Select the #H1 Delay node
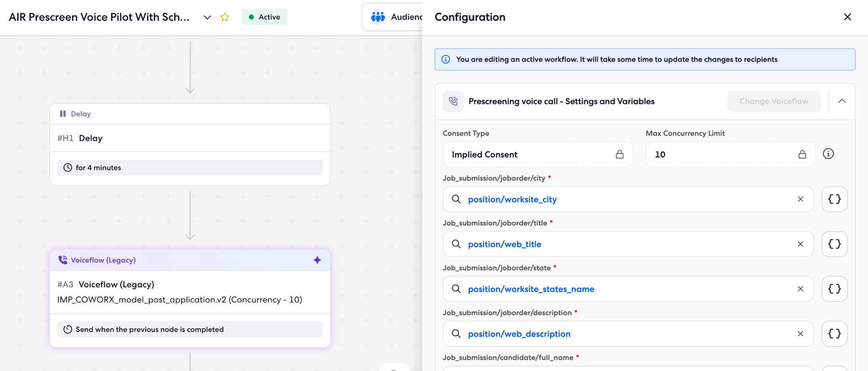The image size is (868, 371). coord(190,144)
